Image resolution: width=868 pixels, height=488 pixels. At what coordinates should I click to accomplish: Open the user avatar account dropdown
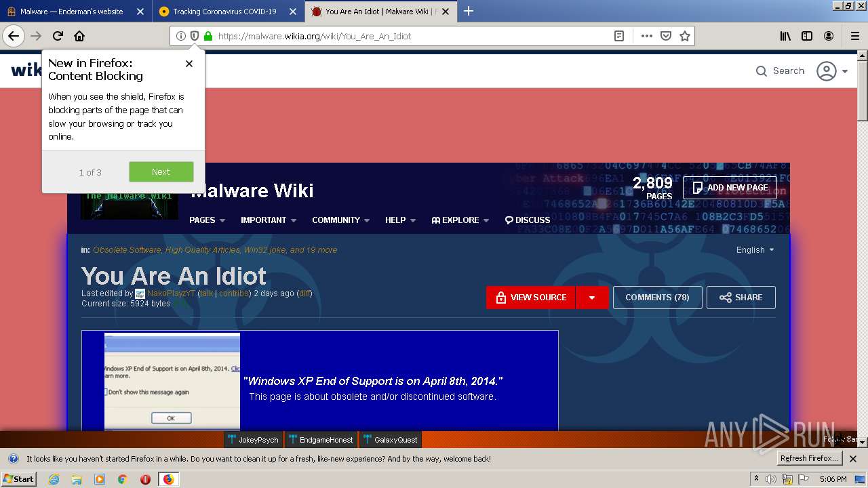[833, 71]
